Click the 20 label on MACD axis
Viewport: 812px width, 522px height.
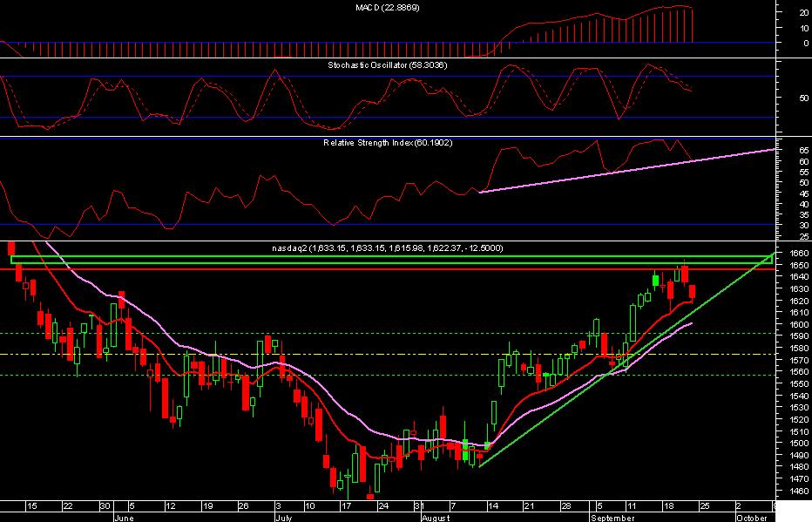[803, 13]
